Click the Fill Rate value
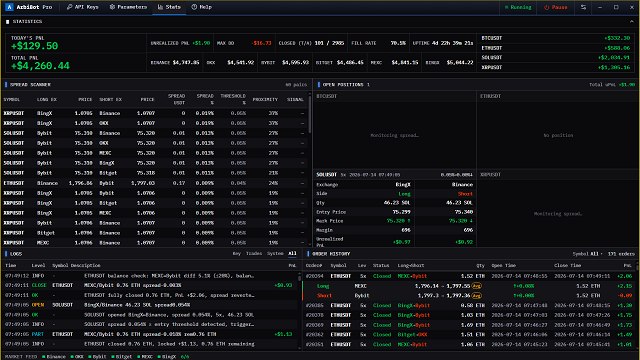 [398, 43]
